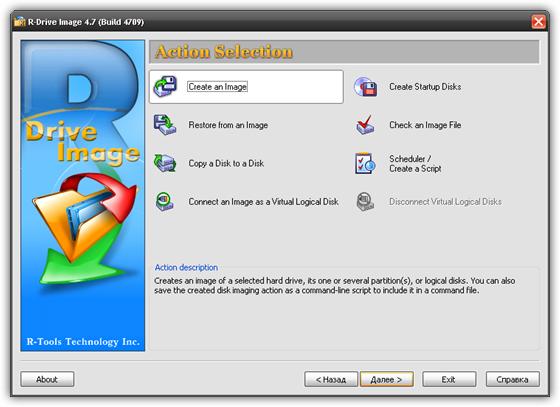Viewport: 560px width, 407px height.
Task: Choose Connect an Image as a Virtual Logical Disk text
Action: [x=264, y=202]
